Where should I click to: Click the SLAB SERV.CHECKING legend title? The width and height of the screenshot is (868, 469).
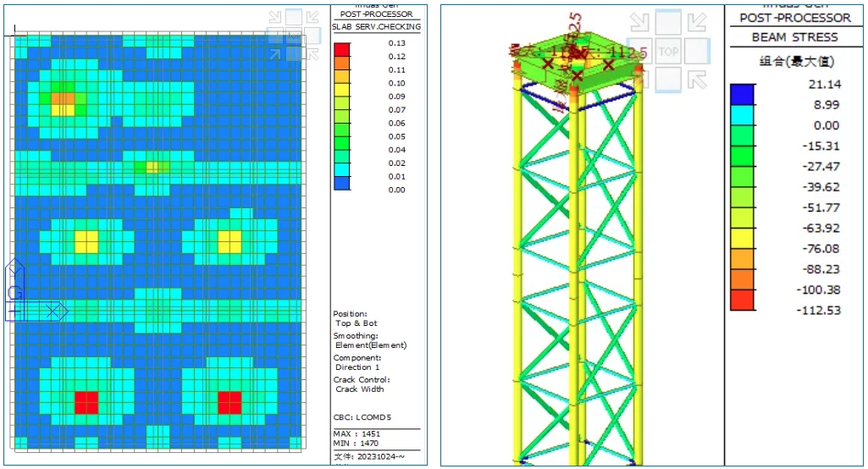pyautogui.click(x=376, y=27)
